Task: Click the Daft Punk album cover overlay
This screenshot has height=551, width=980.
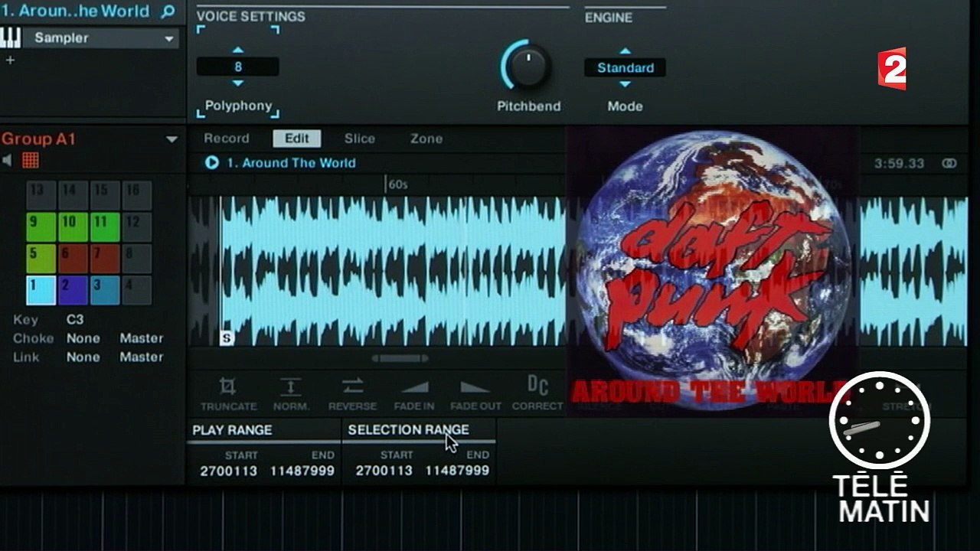Action: click(x=712, y=272)
